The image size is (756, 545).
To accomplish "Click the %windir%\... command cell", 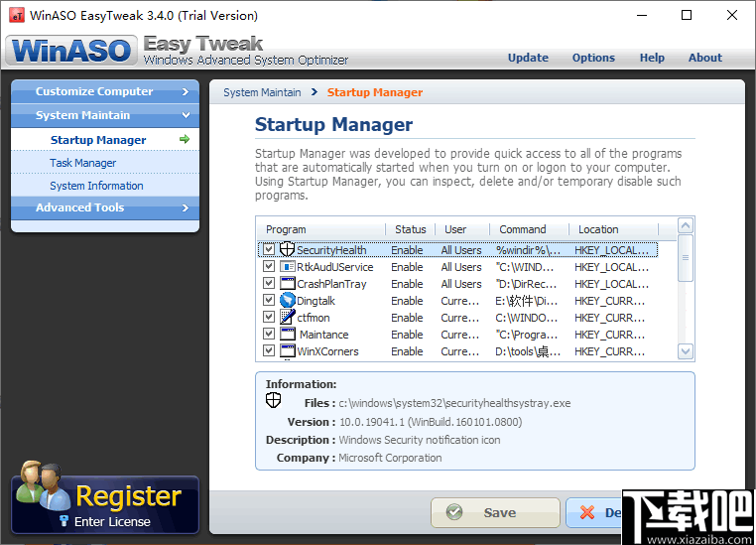I will pos(528,250).
